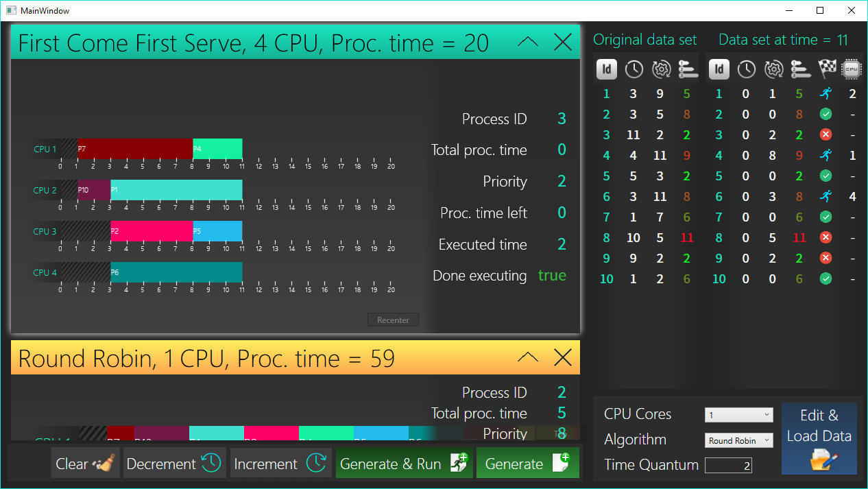Click the running status icon for process 4

pyautogui.click(x=826, y=156)
